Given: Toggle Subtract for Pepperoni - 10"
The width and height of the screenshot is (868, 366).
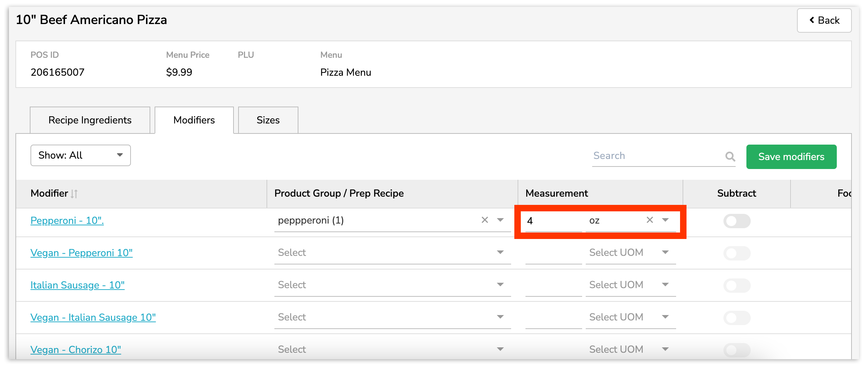Looking at the screenshot, I should coord(736,221).
